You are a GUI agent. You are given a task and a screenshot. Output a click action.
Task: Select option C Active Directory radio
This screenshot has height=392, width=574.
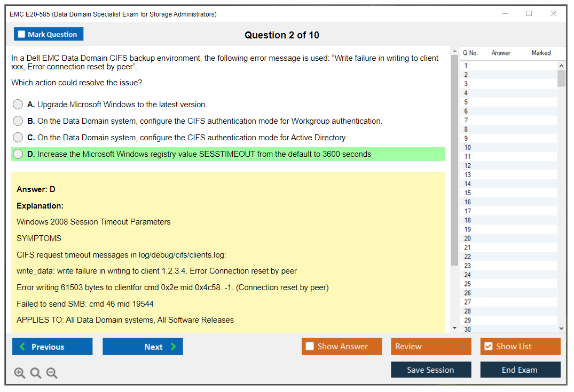[x=18, y=138]
